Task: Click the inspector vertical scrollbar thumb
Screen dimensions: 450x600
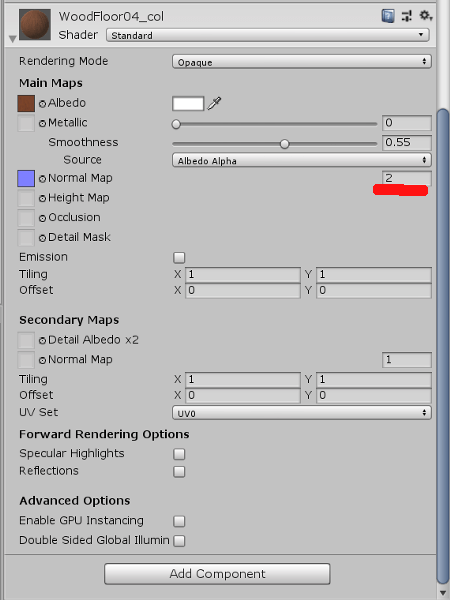Action: (443, 346)
